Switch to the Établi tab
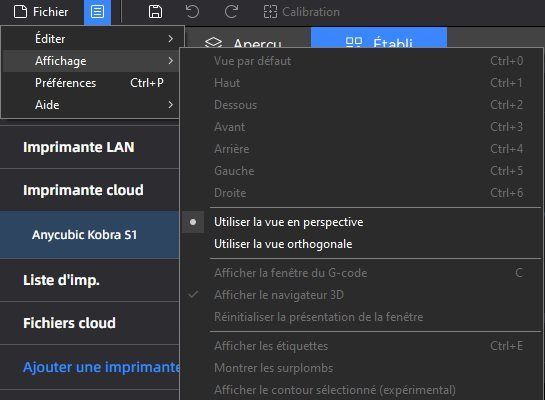Viewport: 545px width, 400px height. point(379,38)
